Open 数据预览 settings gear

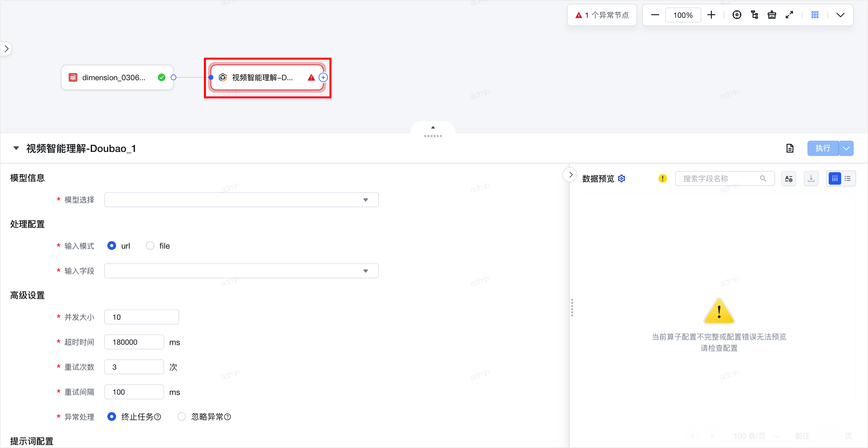coord(622,178)
